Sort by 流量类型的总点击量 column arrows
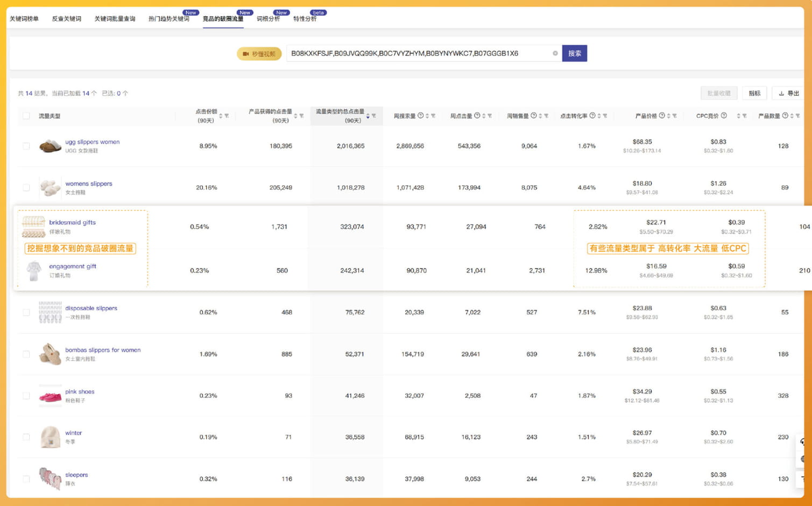Viewport: 812px width, 506px height. (x=368, y=116)
